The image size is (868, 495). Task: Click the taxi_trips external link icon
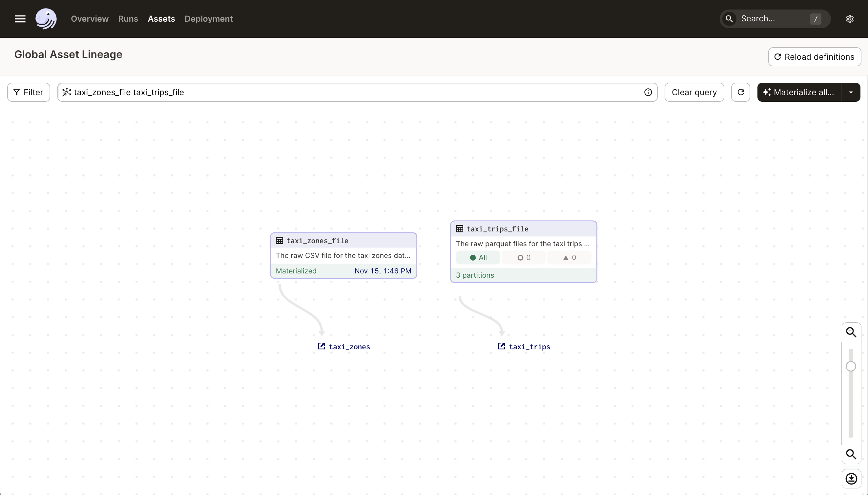(501, 346)
